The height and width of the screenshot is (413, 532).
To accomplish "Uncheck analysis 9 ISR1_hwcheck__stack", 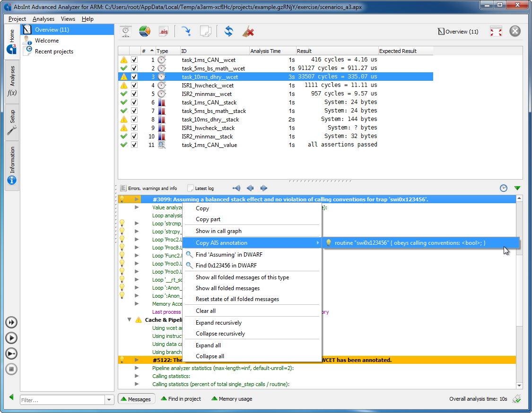I will [x=134, y=128].
